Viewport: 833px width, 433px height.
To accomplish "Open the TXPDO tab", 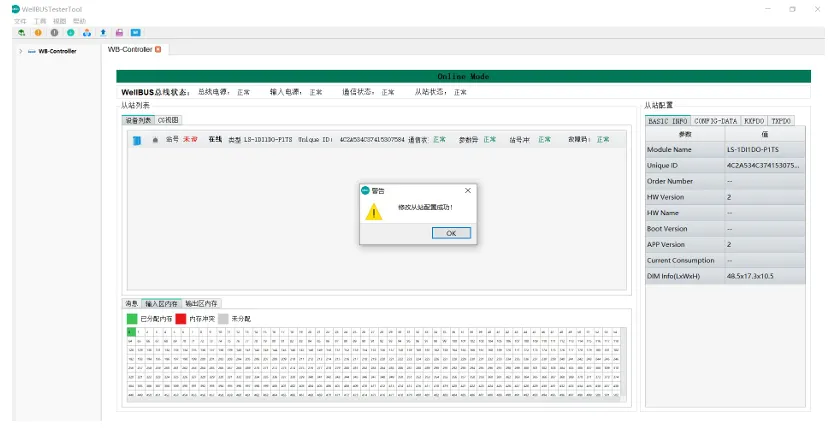I will click(781, 121).
